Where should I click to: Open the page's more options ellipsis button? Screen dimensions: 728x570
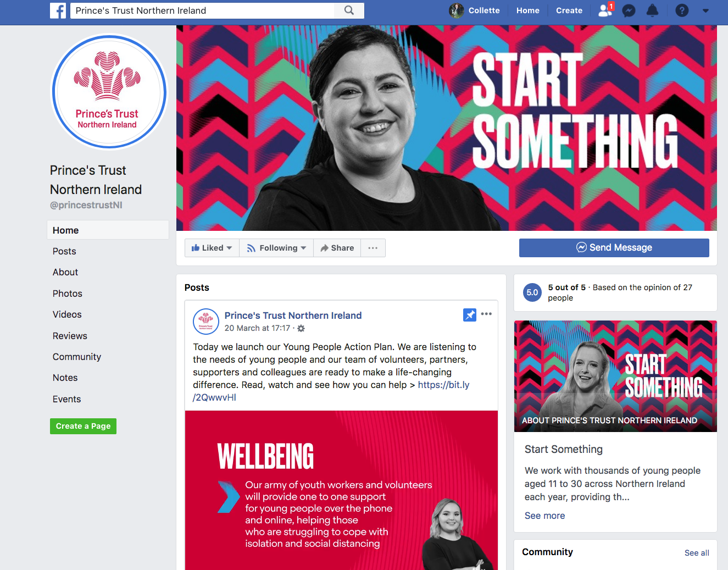click(373, 248)
